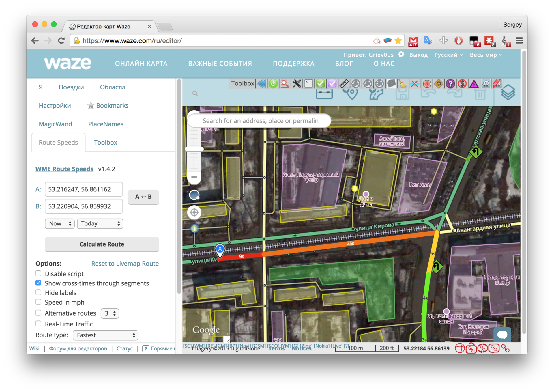Open the alternative routes count dropdown showing 3
554x392 pixels.
coord(110,313)
